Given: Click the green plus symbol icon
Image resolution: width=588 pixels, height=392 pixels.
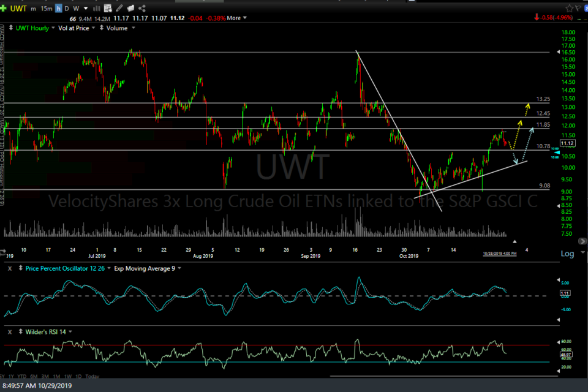Looking at the screenshot, I should (x=3, y=8).
